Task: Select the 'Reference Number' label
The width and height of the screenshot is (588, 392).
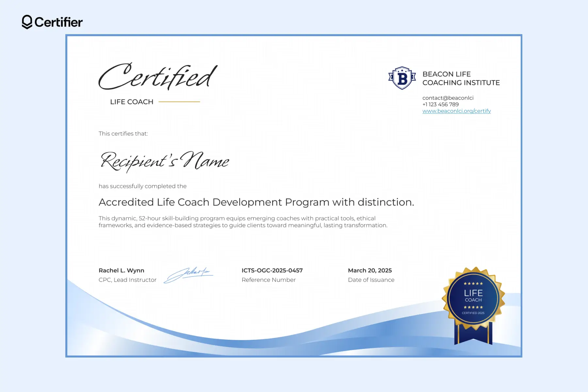Action: click(269, 280)
